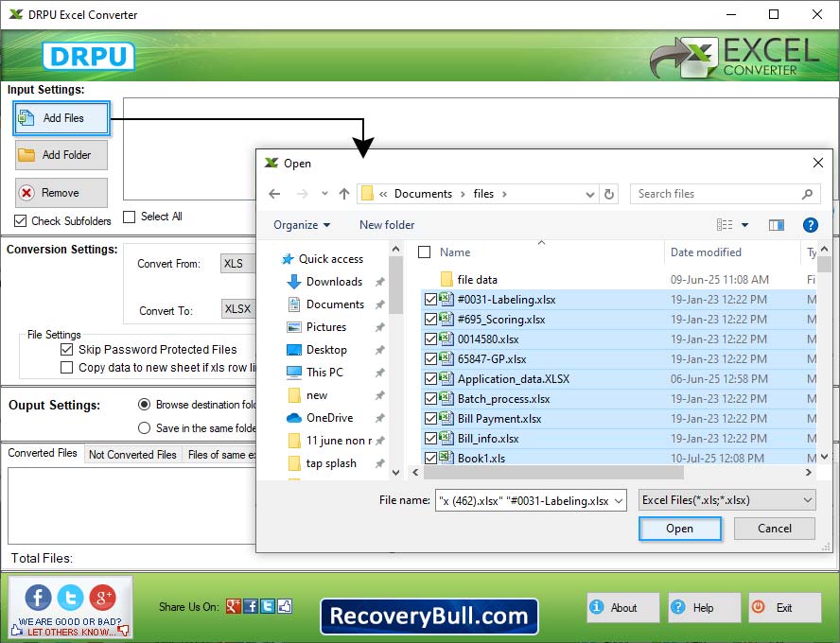Click the Twitter round icon in feedback banner
This screenshot has height=643, width=840.
tap(71, 597)
